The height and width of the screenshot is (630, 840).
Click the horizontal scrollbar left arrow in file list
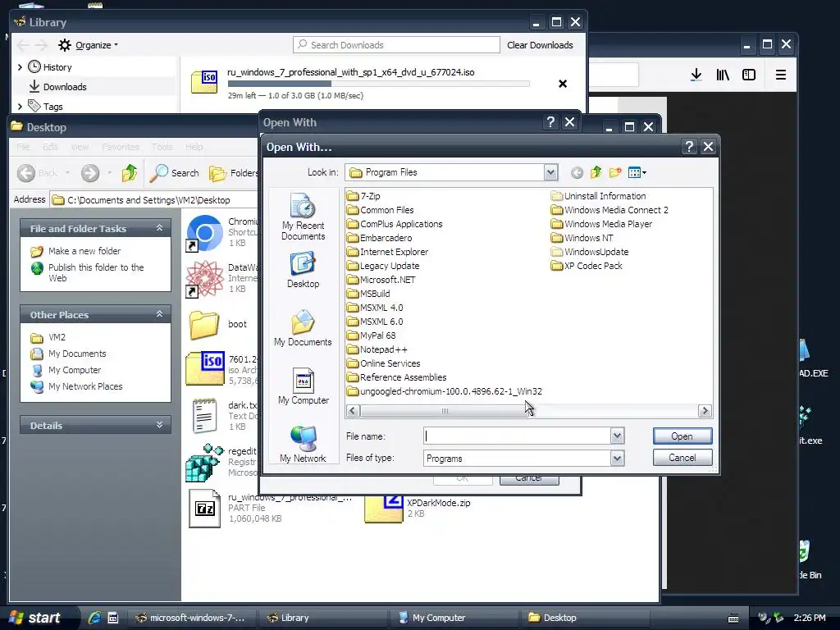[353, 411]
